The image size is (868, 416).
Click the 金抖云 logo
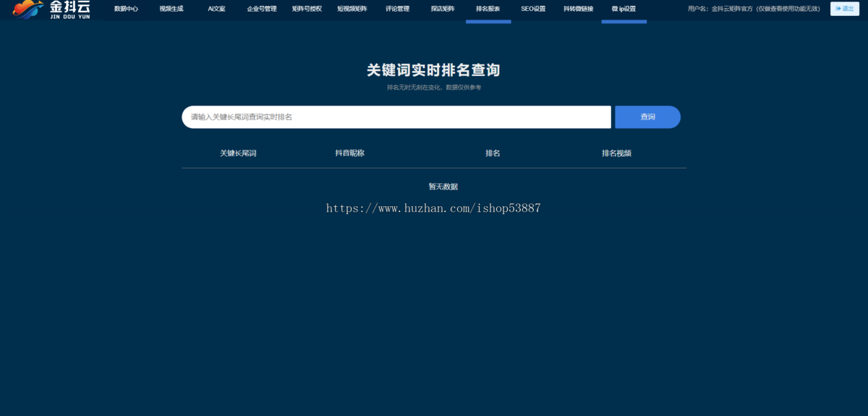coord(51,9)
